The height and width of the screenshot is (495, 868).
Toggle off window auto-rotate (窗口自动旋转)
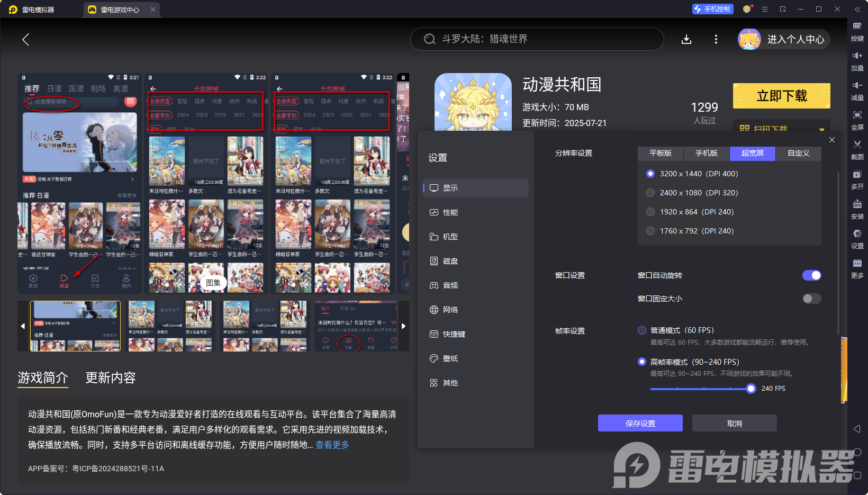pos(811,275)
